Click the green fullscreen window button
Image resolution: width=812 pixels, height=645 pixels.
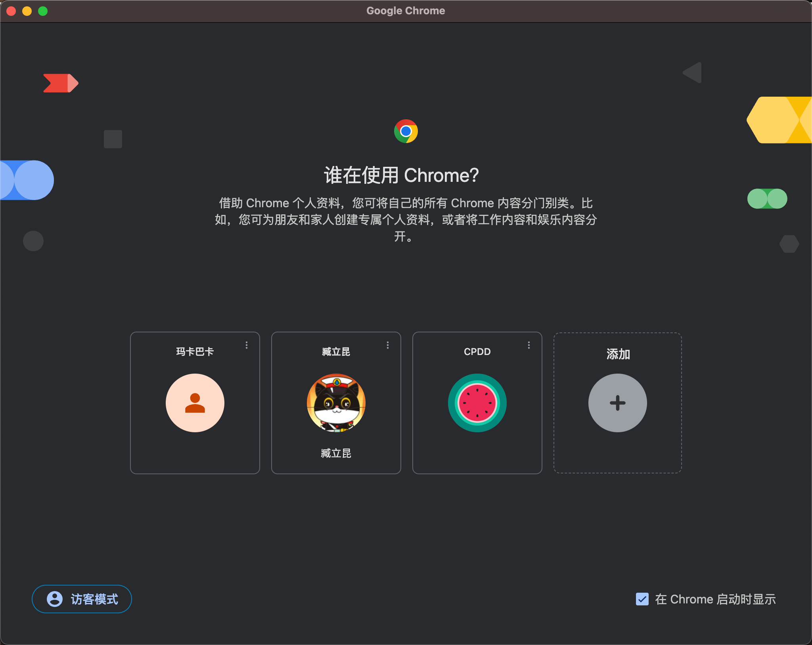coord(43,11)
